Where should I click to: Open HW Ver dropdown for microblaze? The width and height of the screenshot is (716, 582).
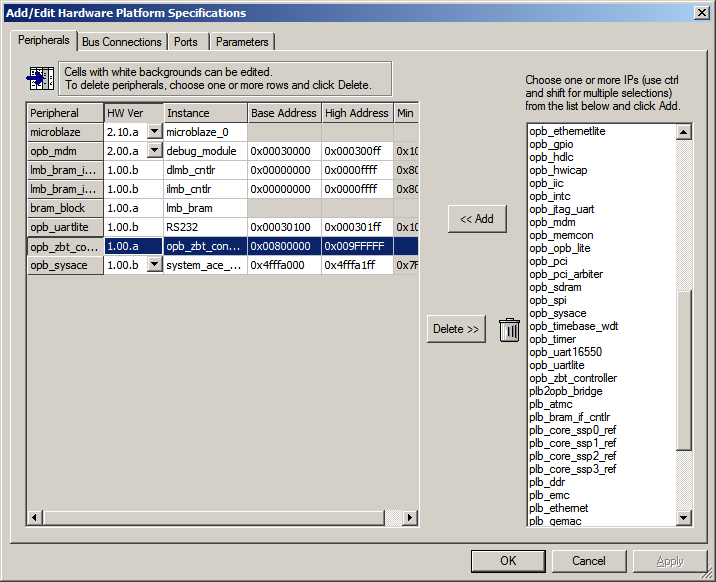point(154,132)
